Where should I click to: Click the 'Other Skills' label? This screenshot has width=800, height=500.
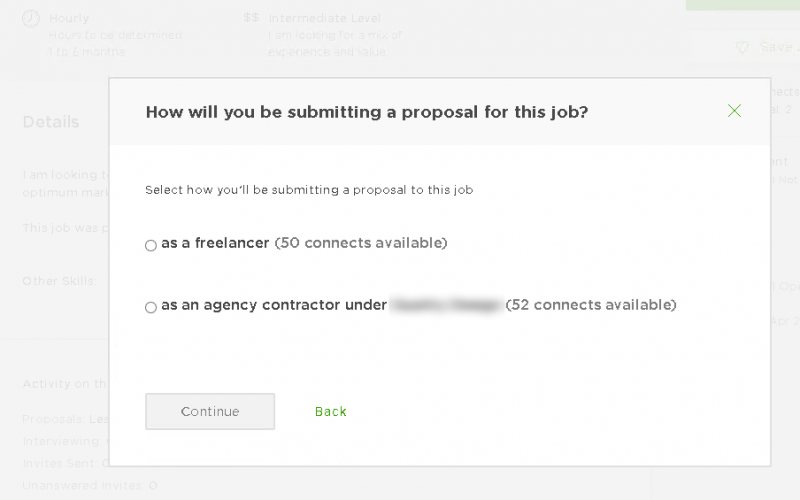tap(59, 281)
